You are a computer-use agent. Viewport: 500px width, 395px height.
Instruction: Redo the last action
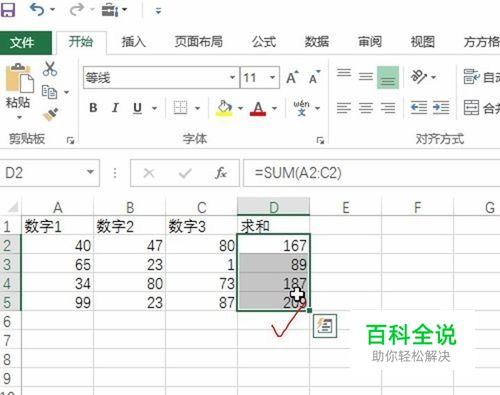coord(76,10)
